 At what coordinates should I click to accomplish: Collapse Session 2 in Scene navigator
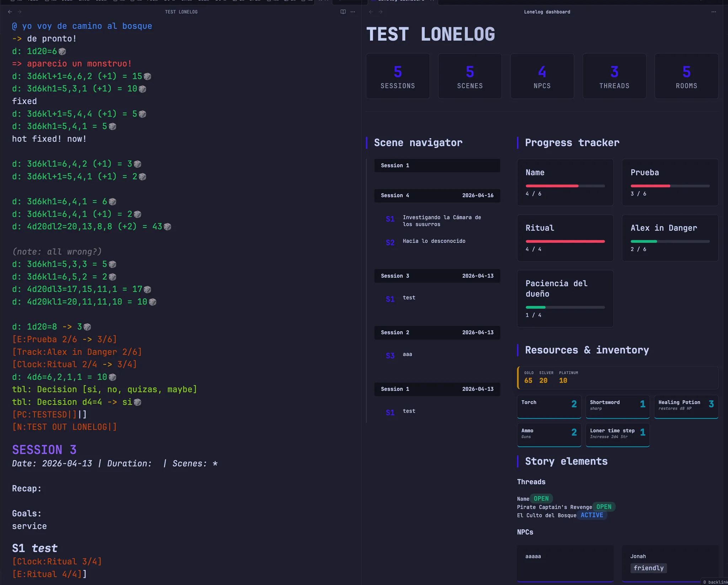click(437, 333)
